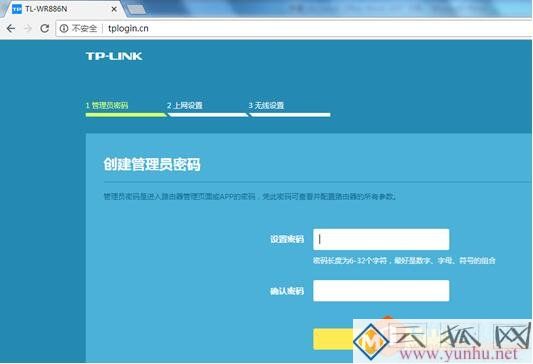This screenshot has width=533, height=364.
Task: Select step 1 管理员密码
Action: point(107,106)
